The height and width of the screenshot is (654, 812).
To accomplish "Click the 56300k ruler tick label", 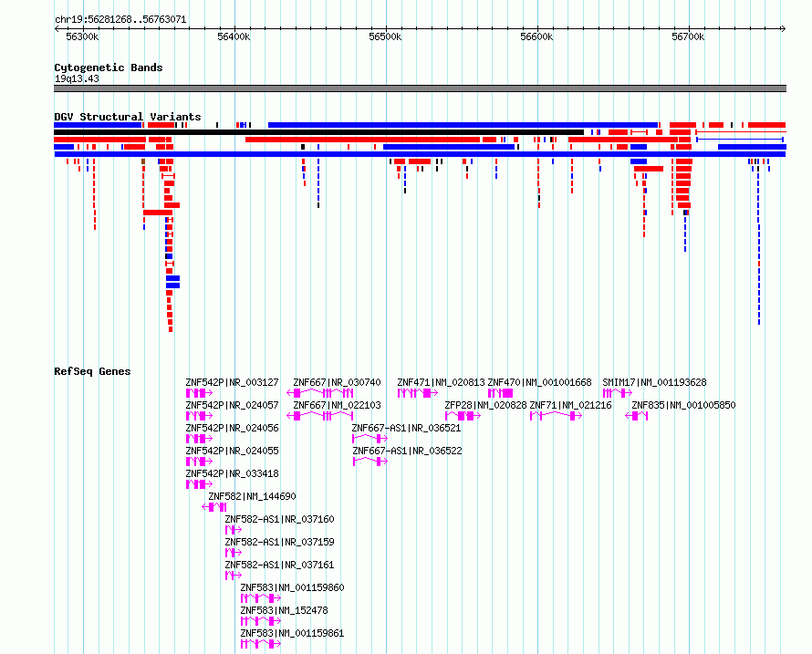I will coord(82,36).
